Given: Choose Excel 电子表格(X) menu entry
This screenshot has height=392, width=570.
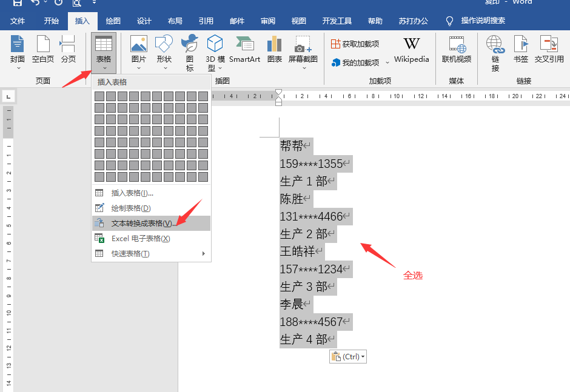Looking at the screenshot, I should point(151,238).
